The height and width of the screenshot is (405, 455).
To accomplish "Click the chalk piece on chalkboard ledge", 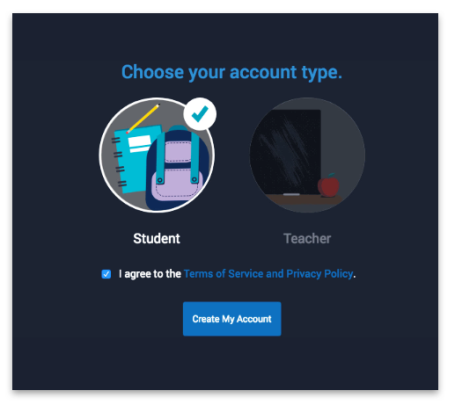I will 291,194.
